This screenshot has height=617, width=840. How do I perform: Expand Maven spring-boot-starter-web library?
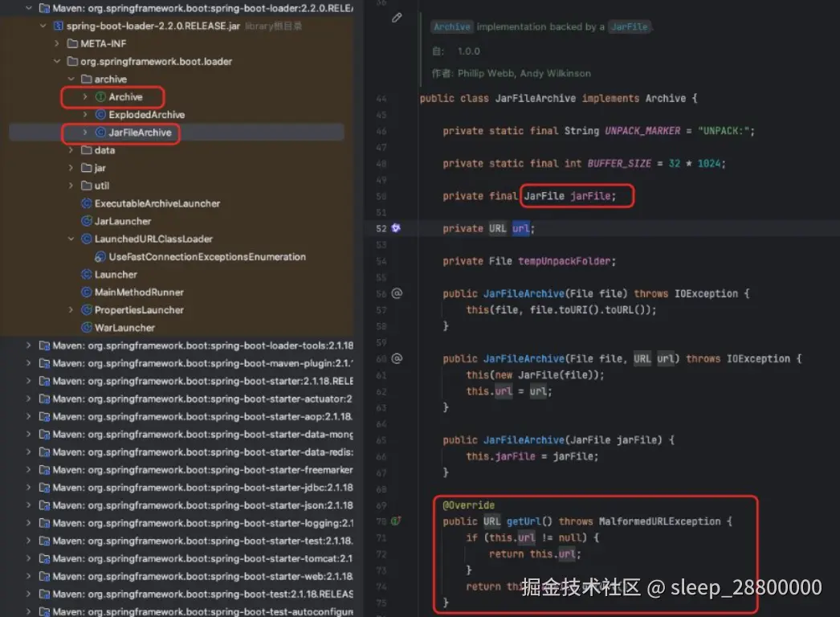[29, 576]
